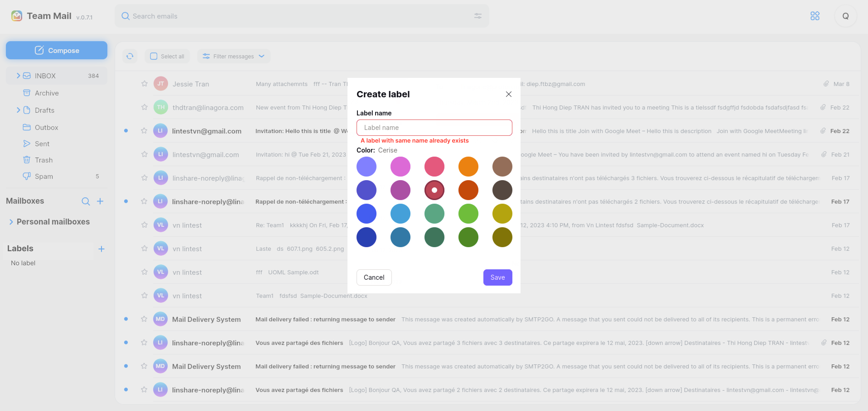The height and width of the screenshot is (411, 868).
Task: Star the first Mail Delivery System email
Action: pos(144,319)
